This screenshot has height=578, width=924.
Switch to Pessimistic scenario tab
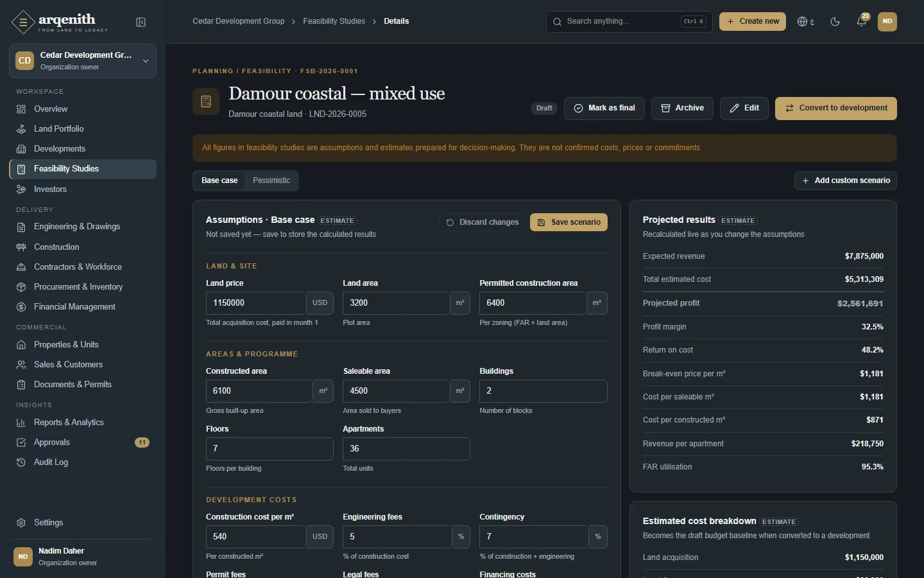tap(271, 180)
